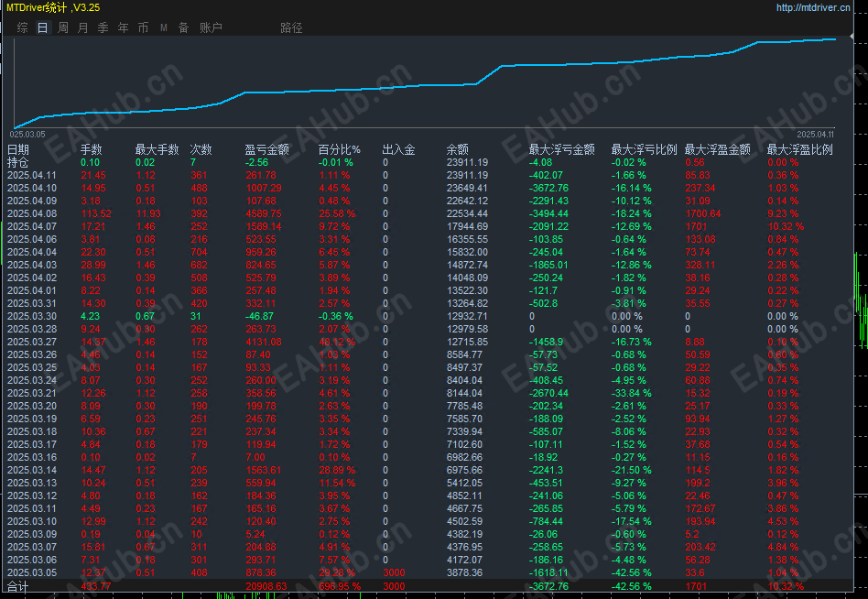Open the 备 notes tab

click(183, 27)
